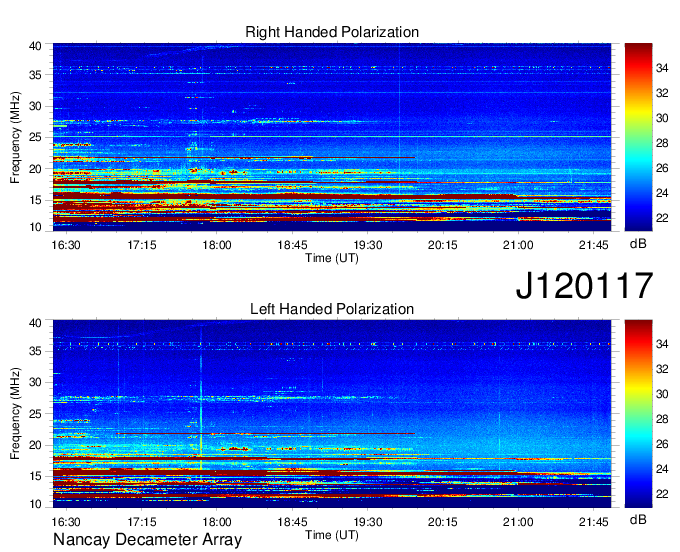This screenshot has width=680, height=552.
Task: Click the 25 MHz tick of left-handed plot
Action: (35, 414)
